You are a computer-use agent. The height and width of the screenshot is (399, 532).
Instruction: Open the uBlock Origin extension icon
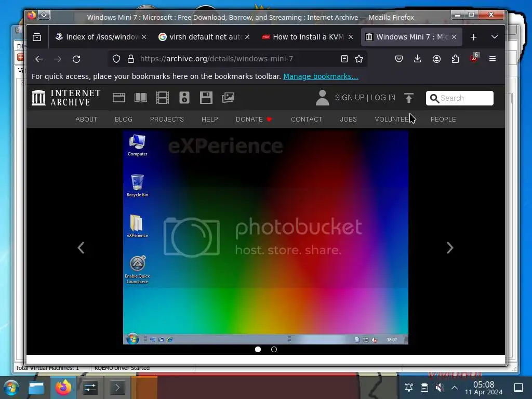pos(474,58)
